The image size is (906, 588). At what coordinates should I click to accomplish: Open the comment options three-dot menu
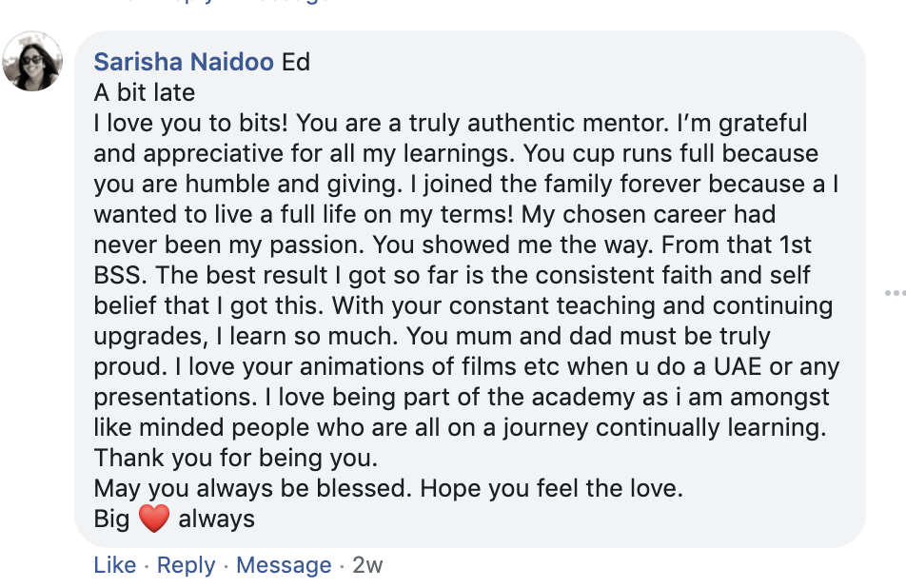[x=895, y=293]
